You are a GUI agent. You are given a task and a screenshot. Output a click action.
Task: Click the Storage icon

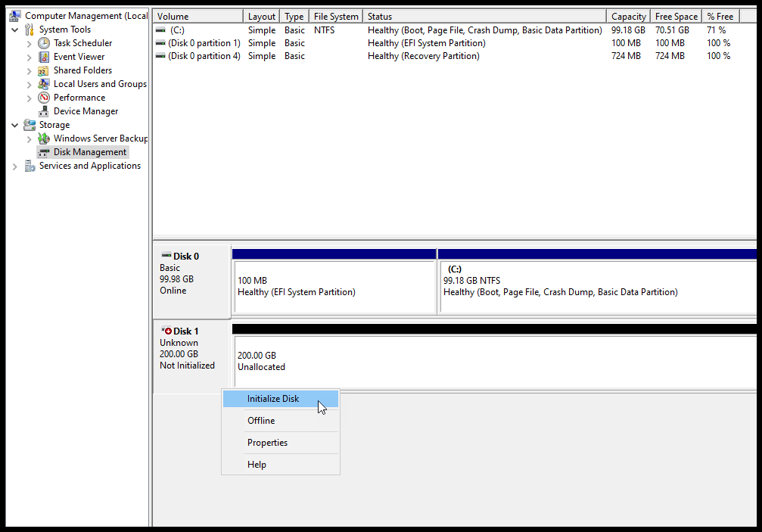30,125
